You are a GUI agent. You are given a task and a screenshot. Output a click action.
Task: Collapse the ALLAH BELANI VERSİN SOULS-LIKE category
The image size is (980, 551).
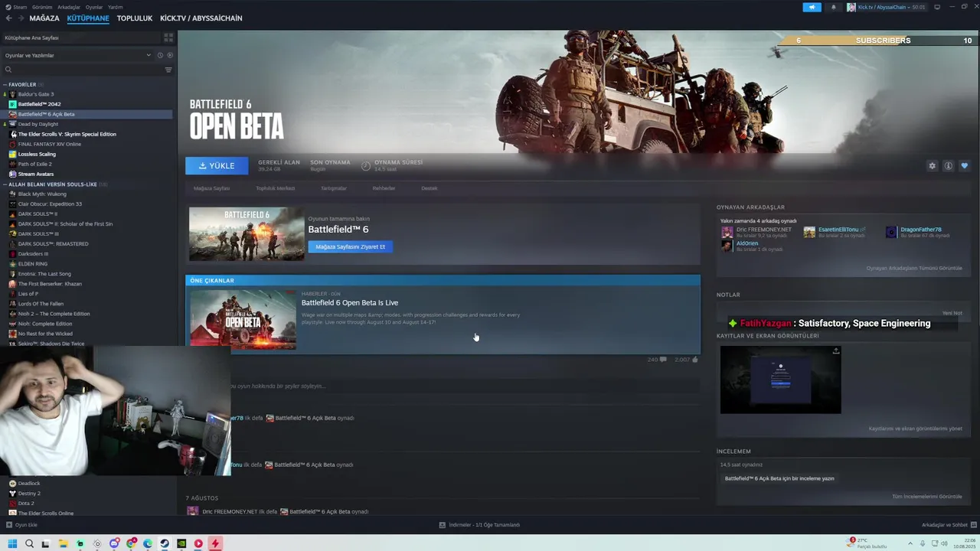pyautogui.click(x=5, y=184)
